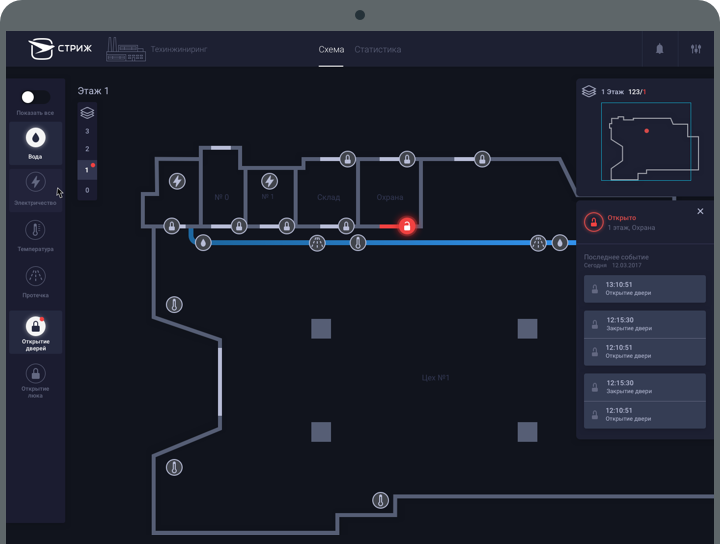Toggle the Показать все switch

(34, 97)
